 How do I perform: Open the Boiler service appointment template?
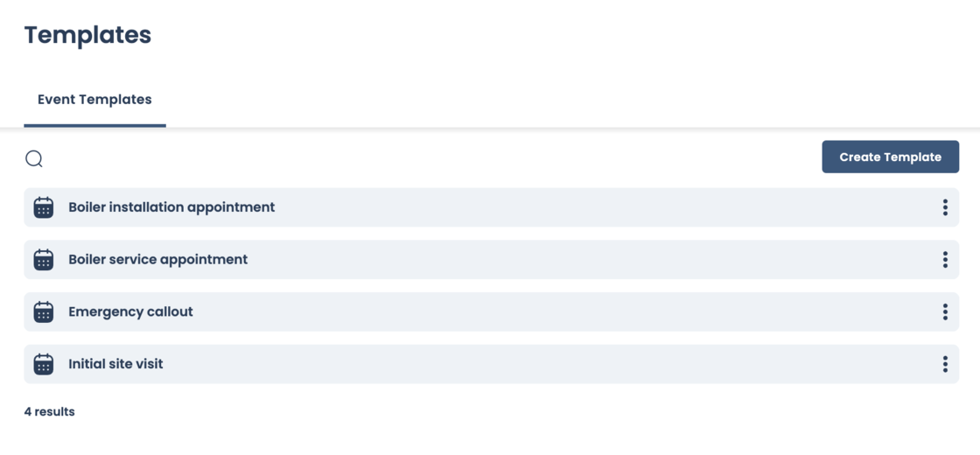coord(158,260)
